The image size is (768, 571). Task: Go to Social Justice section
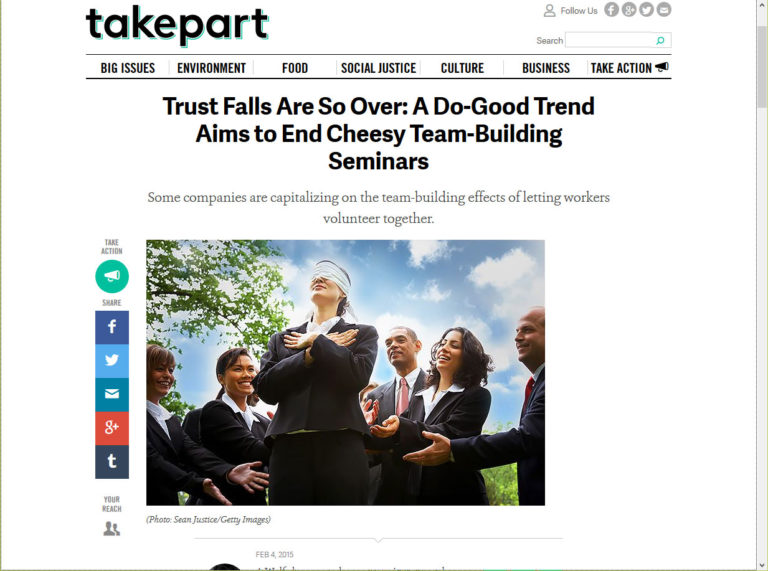(379, 68)
